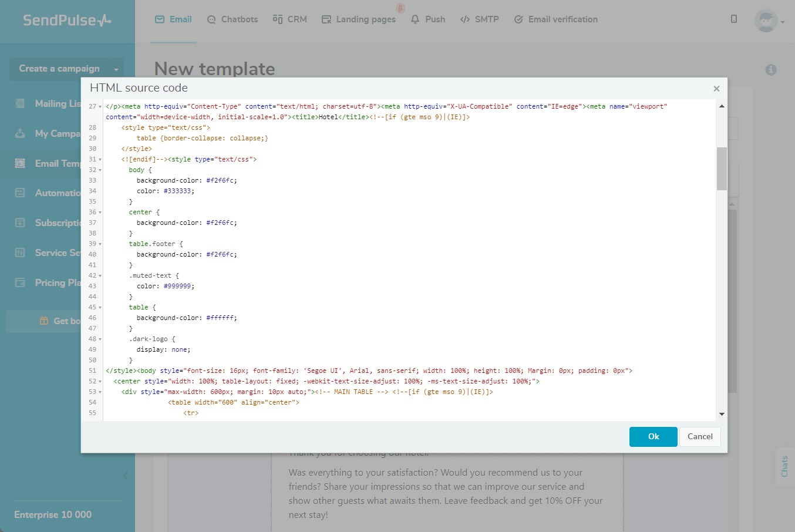
Task: Fold the .dark-logo rule at line 48
Action: (100, 339)
